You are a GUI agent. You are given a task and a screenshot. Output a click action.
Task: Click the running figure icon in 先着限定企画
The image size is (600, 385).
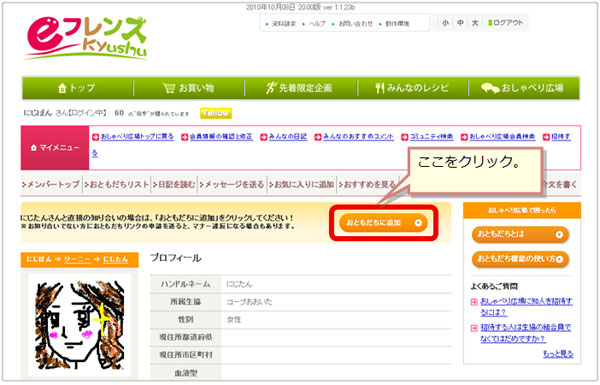pos(271,88)
